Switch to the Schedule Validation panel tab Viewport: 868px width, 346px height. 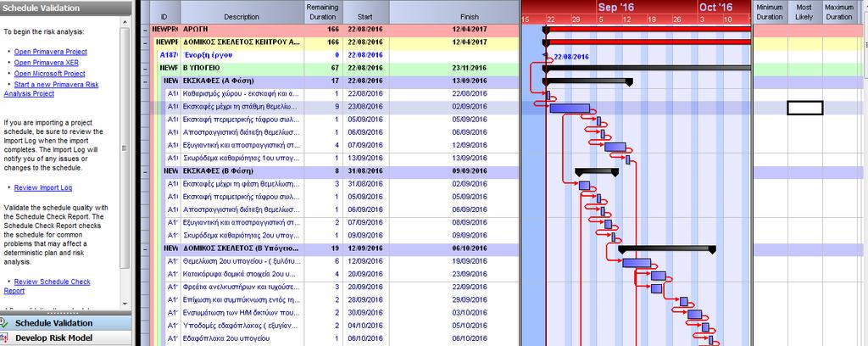66,323
